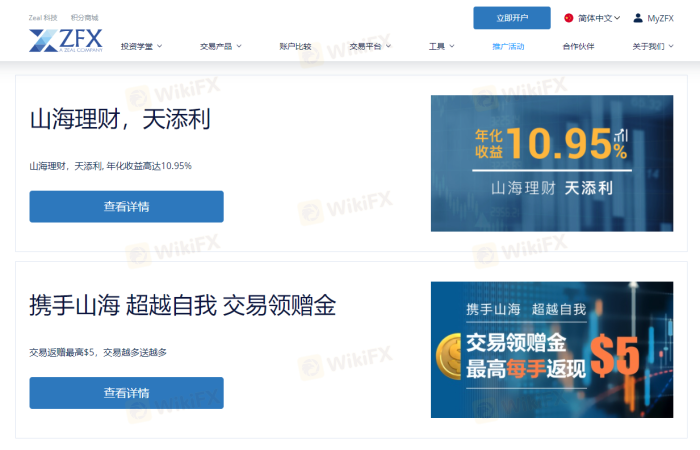This screenshot has height=450, width=700.
Task: Expand the 交易产品 menu
Action: (x=221, y=46)
